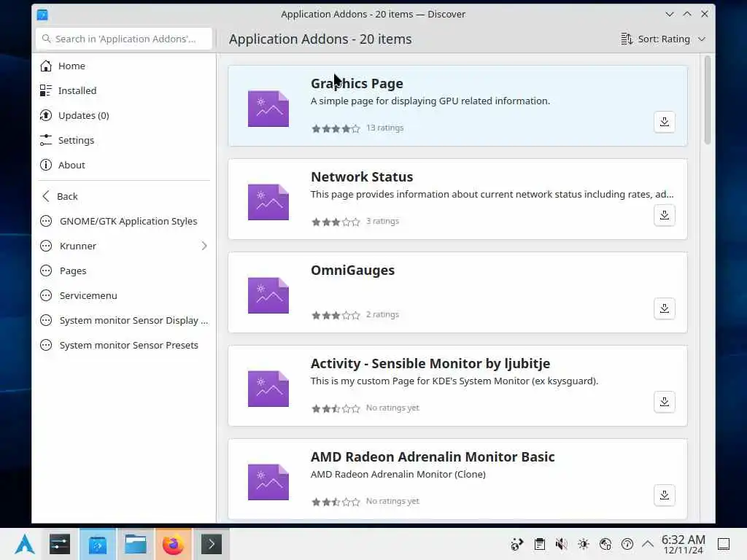Viewport: 747px width, 560px height.
Task: Click '2 ratings' text under OmniGauges
Action: tap(382, 314)
